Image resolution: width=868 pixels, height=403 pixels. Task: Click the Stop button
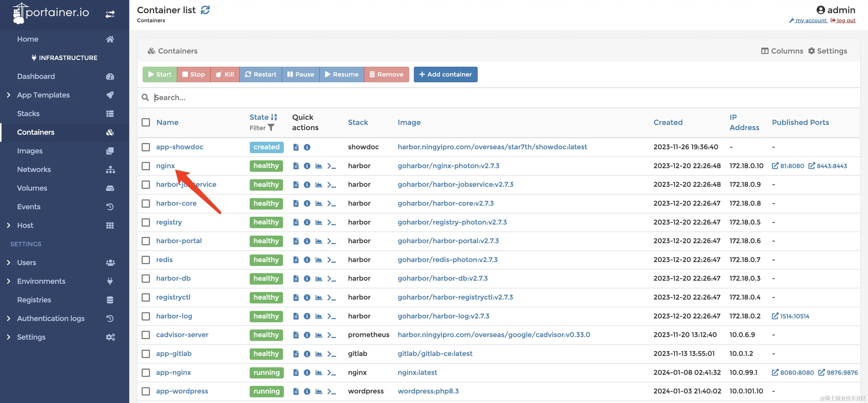click(x=193, y=74)
